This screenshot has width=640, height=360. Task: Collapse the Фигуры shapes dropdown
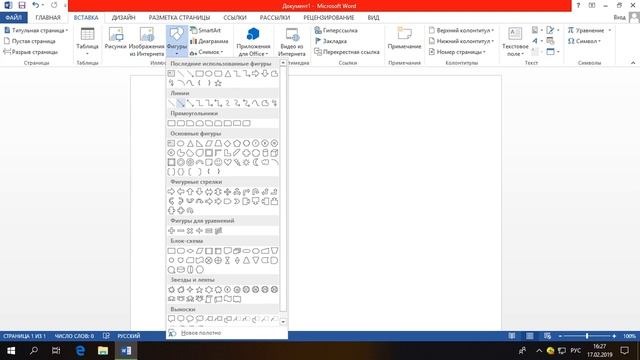pyautogui.click(x=177, y=42)
